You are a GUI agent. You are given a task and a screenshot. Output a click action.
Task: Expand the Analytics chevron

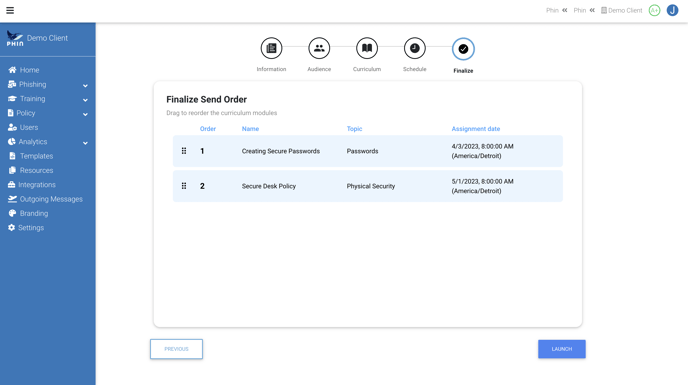tap(85, 143)
